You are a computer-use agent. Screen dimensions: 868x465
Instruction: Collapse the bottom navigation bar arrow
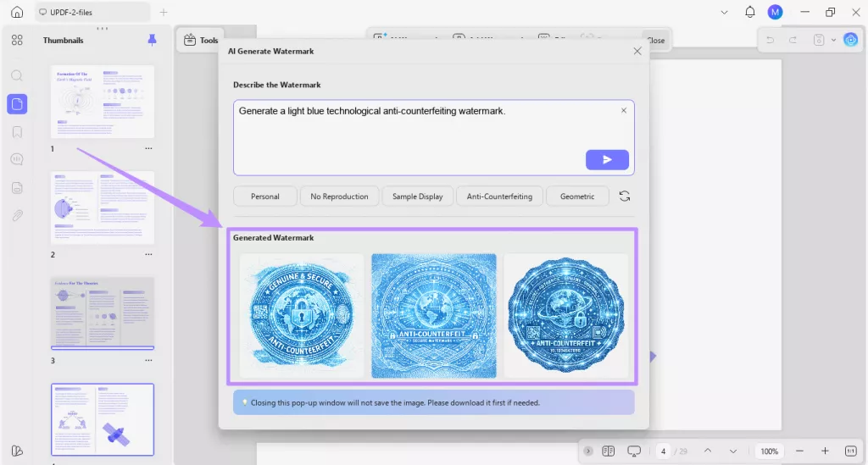tap(588, 451)
